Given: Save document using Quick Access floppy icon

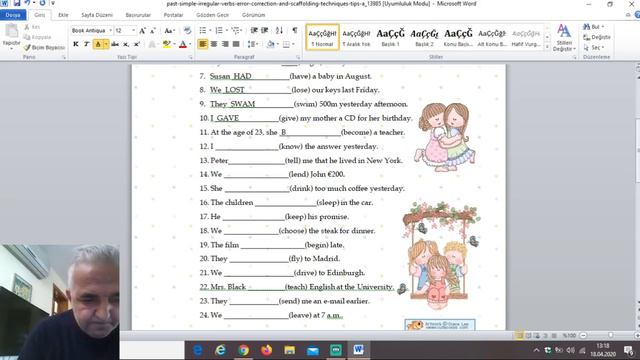Looking at the screenshot, I should (16, 3).
